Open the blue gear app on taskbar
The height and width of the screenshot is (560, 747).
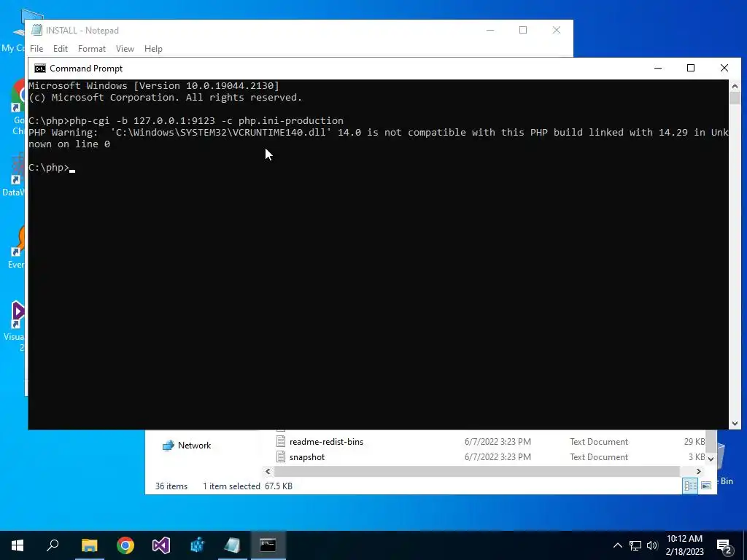click(197, 545)
